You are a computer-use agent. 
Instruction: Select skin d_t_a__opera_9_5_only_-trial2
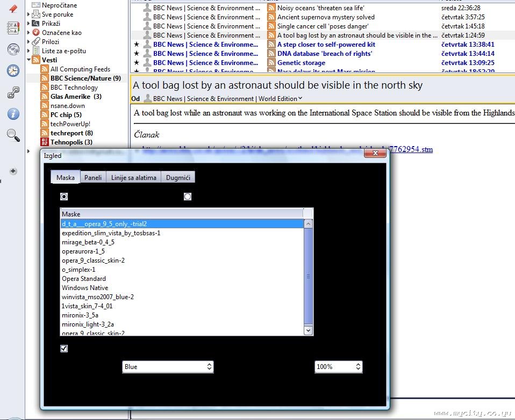coord(182,224)
